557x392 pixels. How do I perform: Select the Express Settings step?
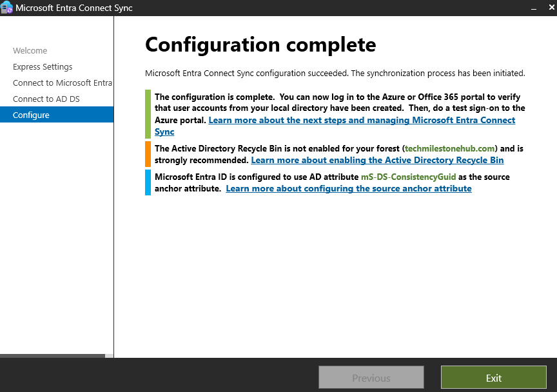43,67
